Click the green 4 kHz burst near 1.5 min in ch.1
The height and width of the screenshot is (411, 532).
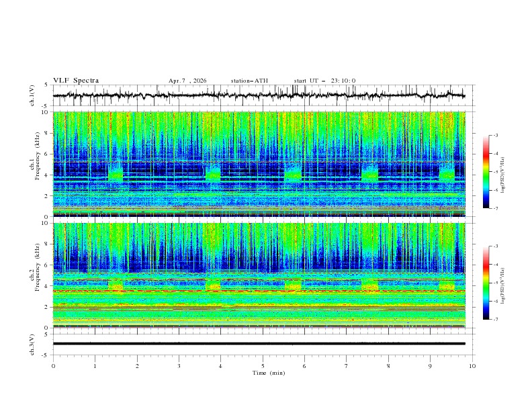point(116,175)
